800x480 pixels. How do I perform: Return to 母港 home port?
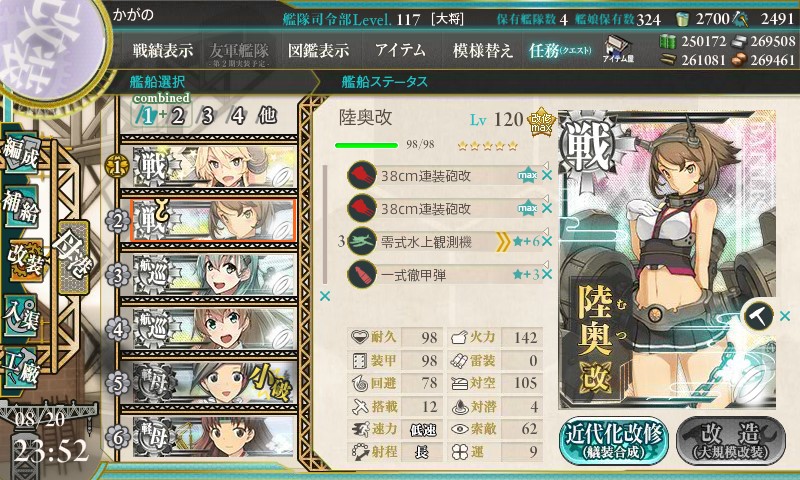tap(74, 257)
